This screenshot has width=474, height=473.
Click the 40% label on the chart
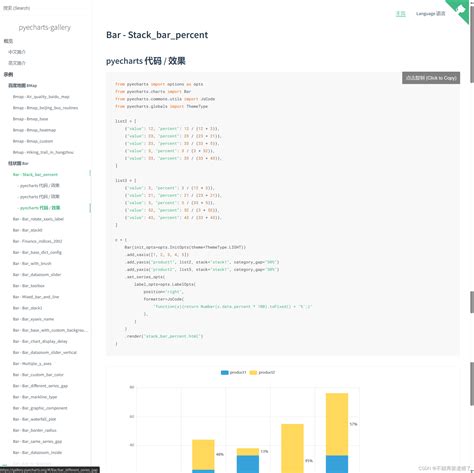[220, 454]
